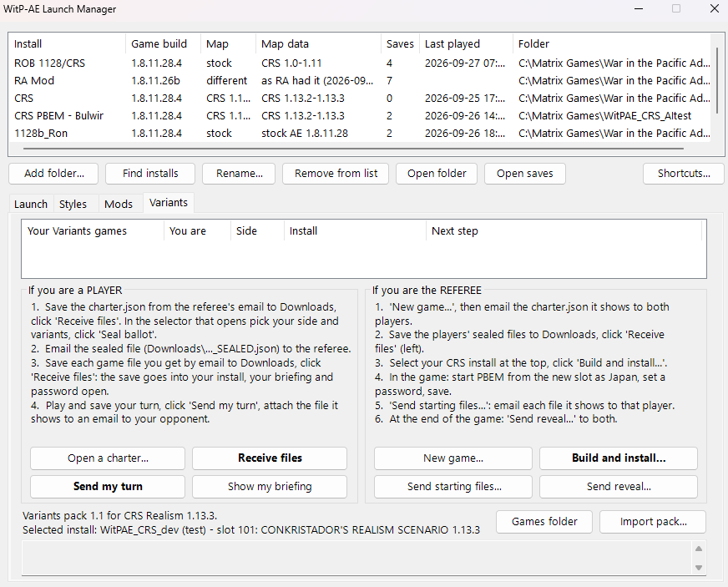Click the Receive files button
Viewport: 728px width, 587px height.
click(270, 458)
